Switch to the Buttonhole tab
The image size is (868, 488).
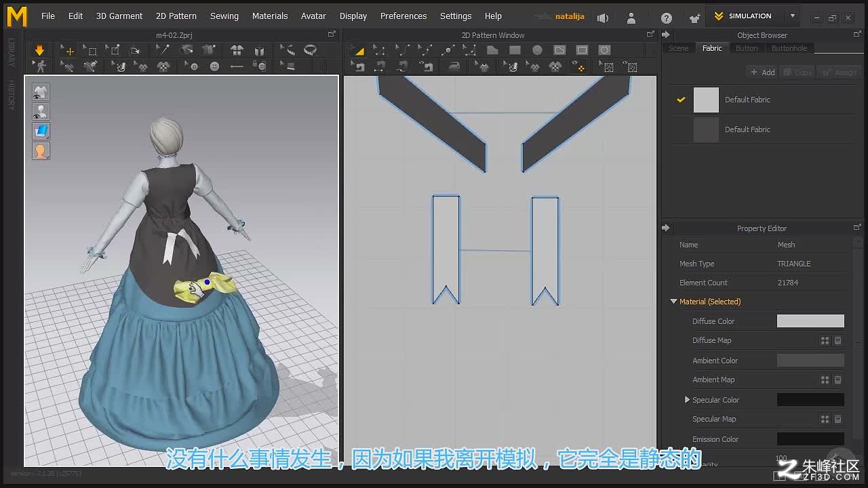click(789, 48)
